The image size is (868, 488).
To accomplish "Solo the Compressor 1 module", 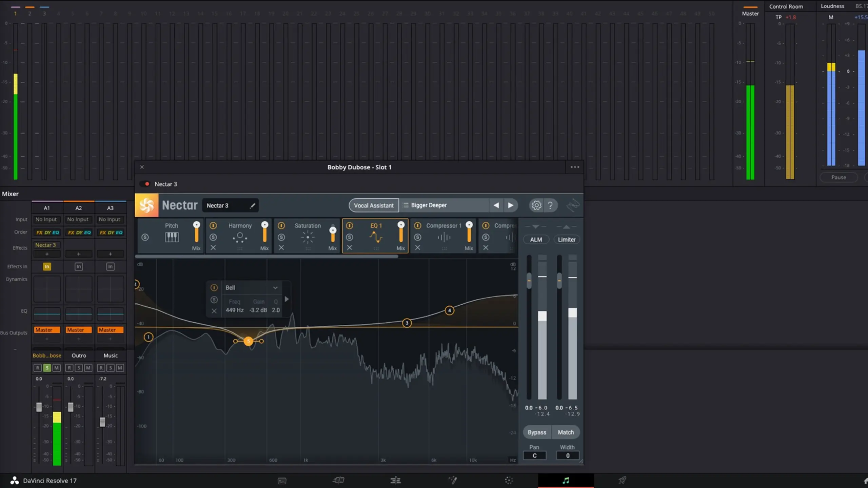I will click(418, 237).
